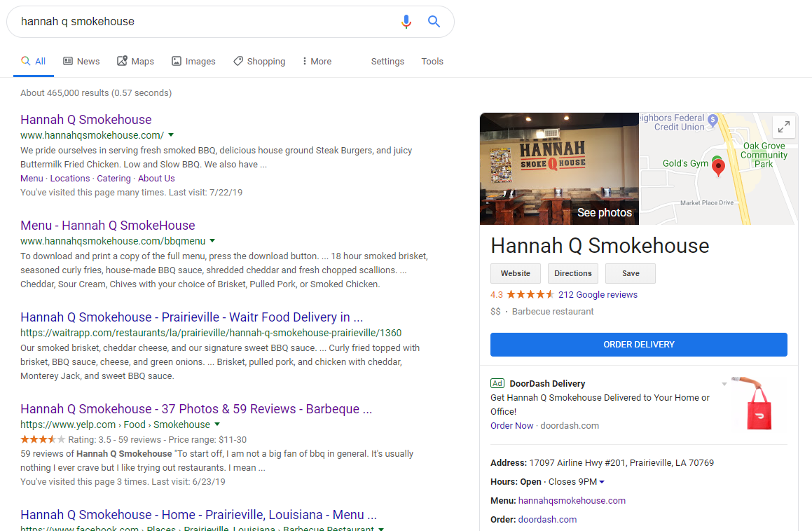The height and width of the screenshot is (531, 812).
Task: Expand options arrow next to bbqmenu URL
Action: pos(212,241)
